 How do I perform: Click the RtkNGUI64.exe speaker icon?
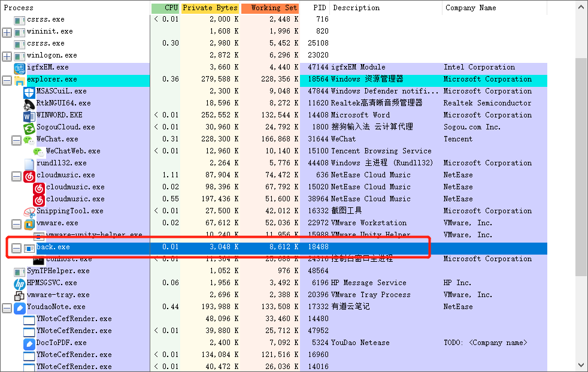pyautogui.click(x=29, y=104)
